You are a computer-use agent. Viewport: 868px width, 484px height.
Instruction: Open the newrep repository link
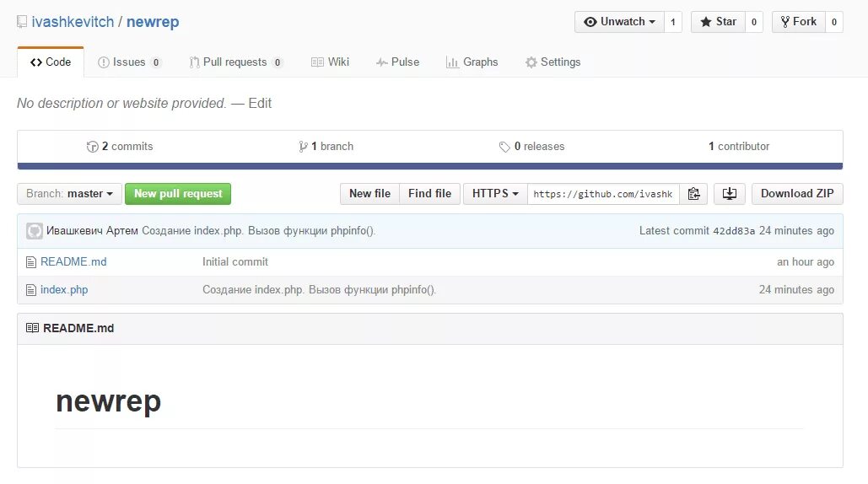tap(153, 22)
